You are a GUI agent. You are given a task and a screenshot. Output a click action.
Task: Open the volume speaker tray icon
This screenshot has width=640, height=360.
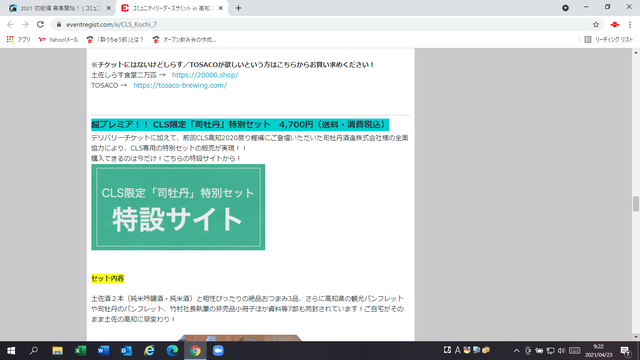562,351
